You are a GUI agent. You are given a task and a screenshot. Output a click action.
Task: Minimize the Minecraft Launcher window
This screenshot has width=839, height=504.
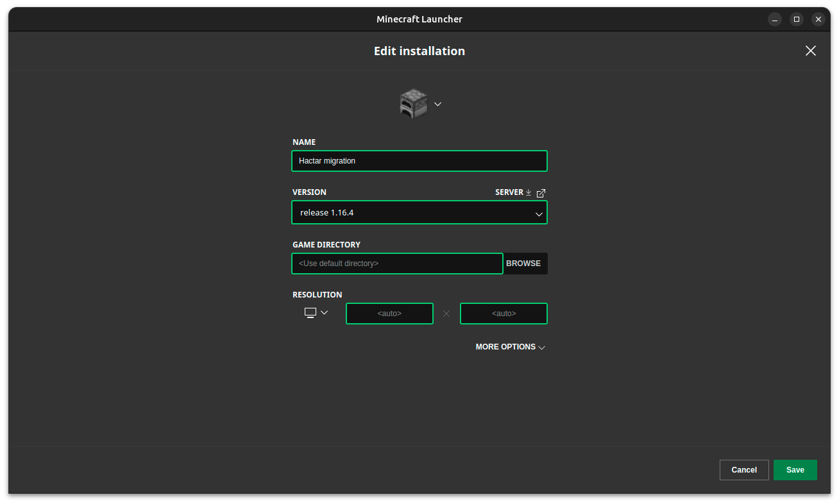[x=775, y=19]
